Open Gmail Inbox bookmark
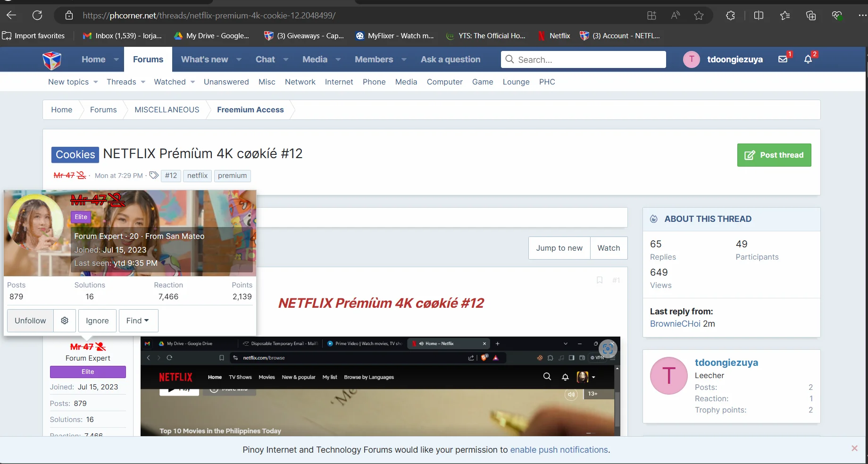The width and height of the screenshot is (868, 464). point(122,36)
